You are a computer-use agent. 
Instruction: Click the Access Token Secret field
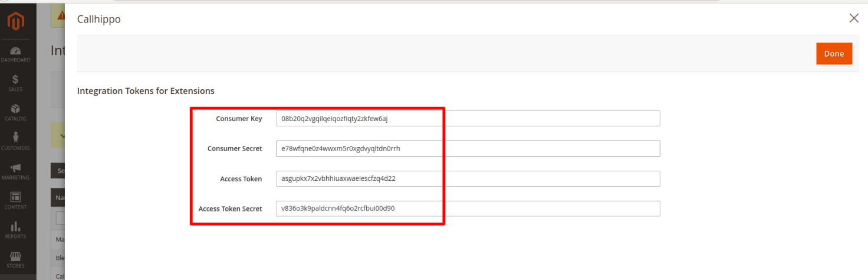point(468,209)
